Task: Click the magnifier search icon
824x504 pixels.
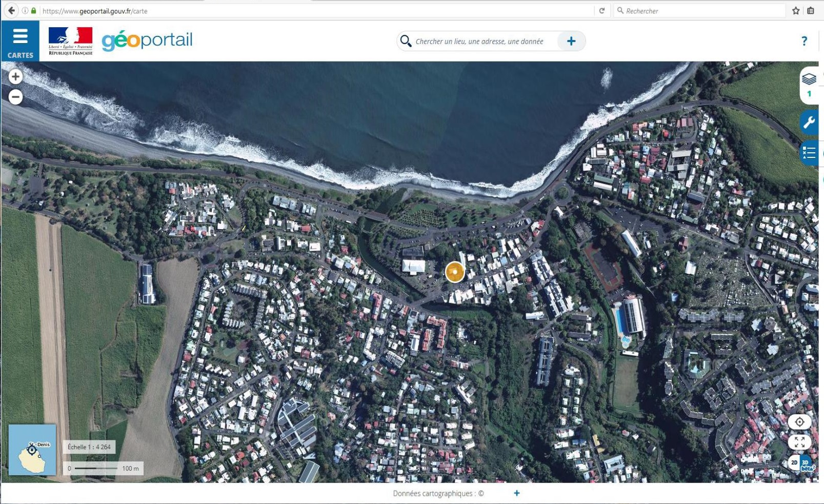Action: (x=406, y=41)
